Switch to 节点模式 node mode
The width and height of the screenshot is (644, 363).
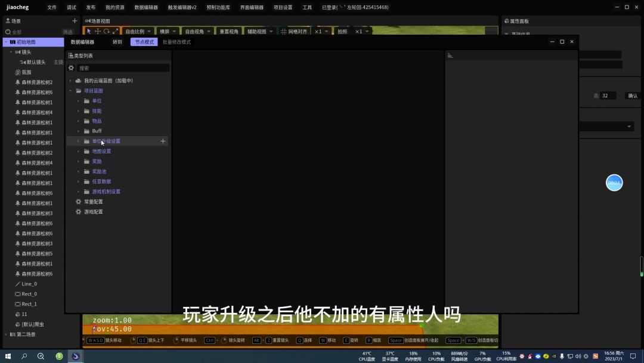click(x=144, y=42)
